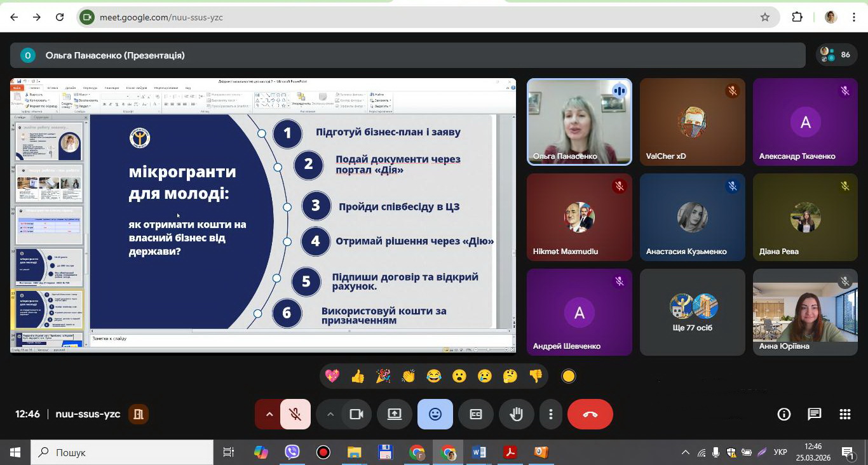Image resolution: width=868 pixels, height=465 pixels.
Task: Unmute the microphone toggle
Action: point(295,414)
